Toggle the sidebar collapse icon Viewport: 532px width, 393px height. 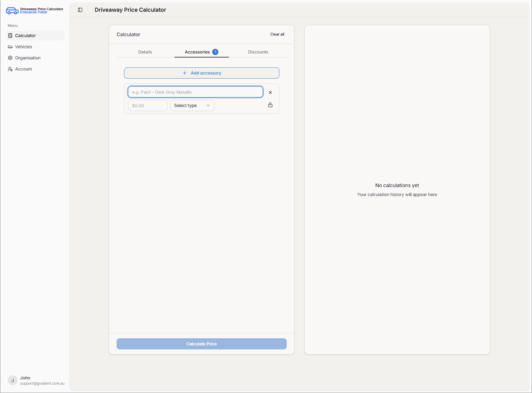point(80,10)
